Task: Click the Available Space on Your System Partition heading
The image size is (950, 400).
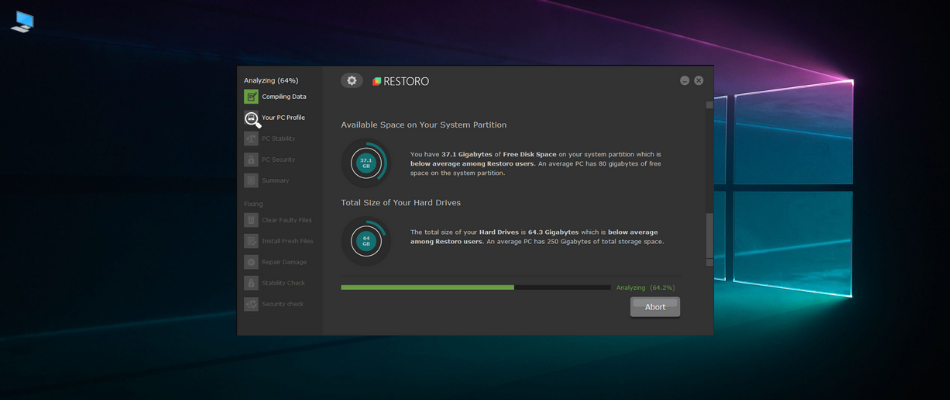Action: coord(424,125)
